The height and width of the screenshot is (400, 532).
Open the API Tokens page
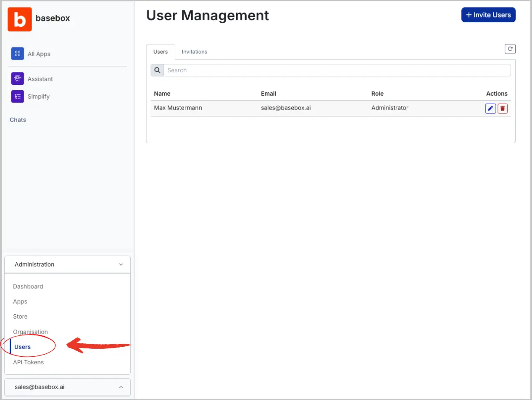click(x=28, y=362)
